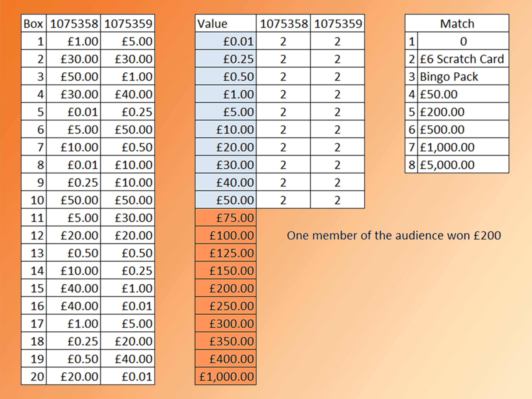Click the Match table header
Image resolution: width=532 pixels, height=399 pixels.
click(x=457, y=24)
